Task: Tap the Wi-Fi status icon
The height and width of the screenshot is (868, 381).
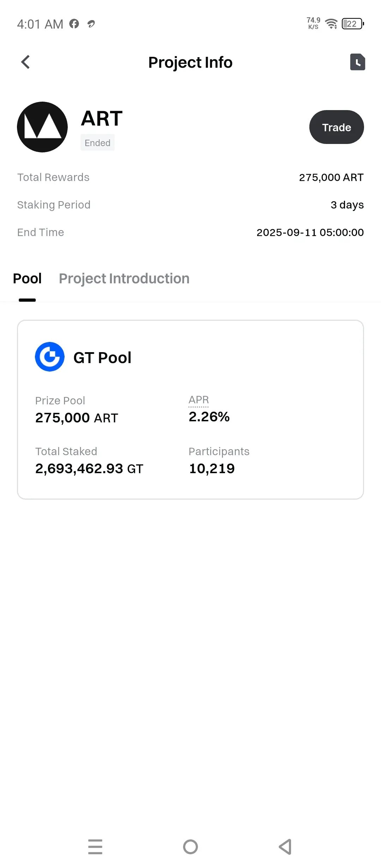Action: 331,24
